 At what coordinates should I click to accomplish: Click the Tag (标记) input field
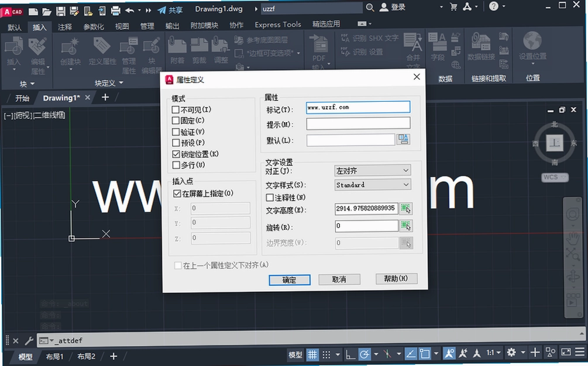[x=357, y=107]
